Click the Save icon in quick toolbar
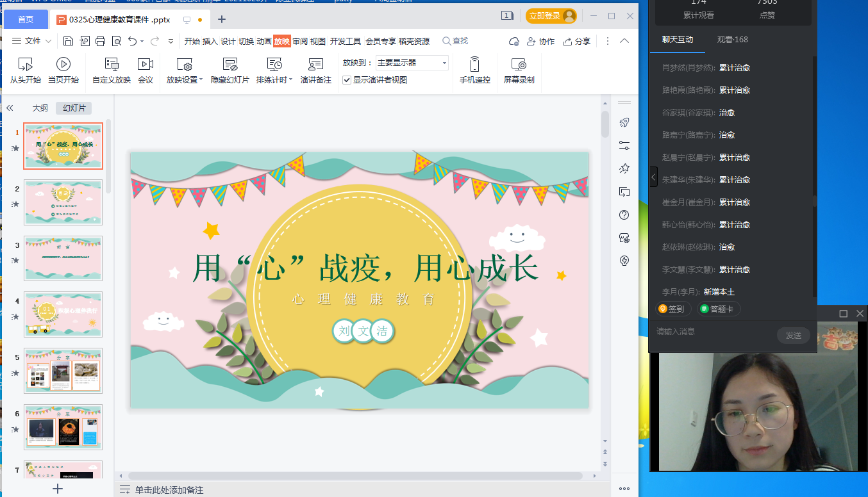 pos(69,41)
